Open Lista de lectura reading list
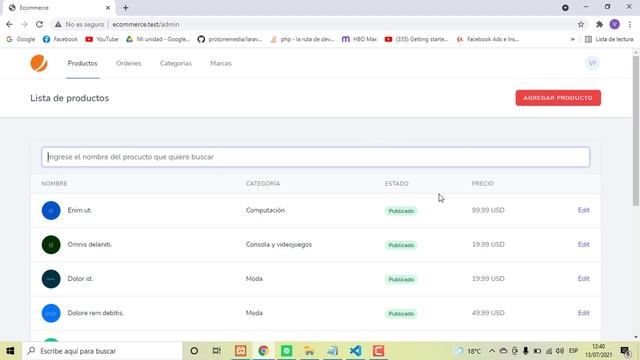The width and height of the screenshot is (640, 360). [x=609, y=39]
